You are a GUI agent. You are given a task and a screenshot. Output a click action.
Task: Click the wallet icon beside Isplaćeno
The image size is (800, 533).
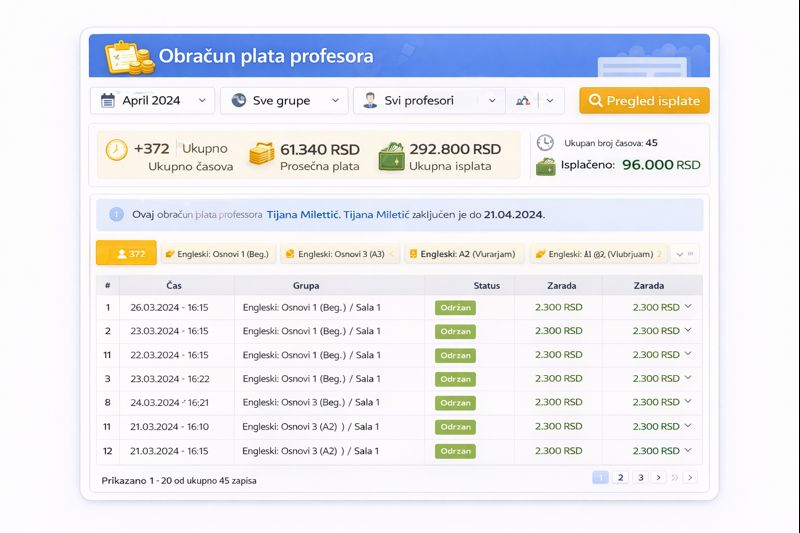point(545,166)
